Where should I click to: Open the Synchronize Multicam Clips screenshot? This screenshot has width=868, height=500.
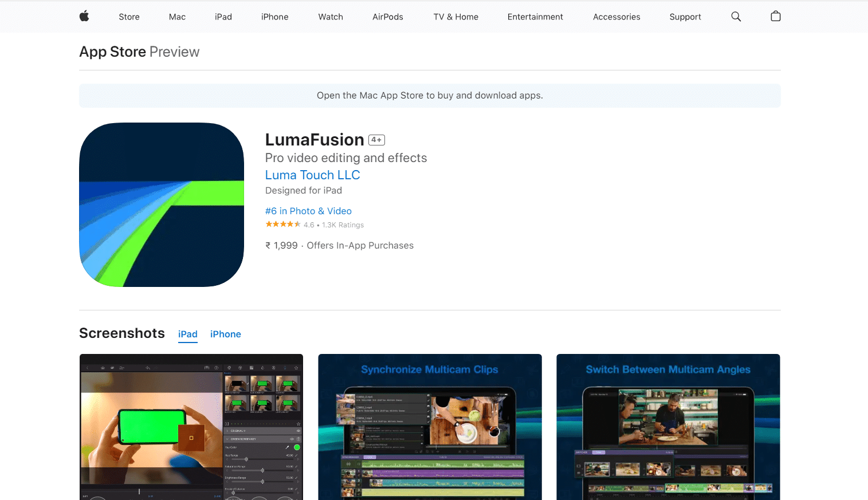pos(430,427)
